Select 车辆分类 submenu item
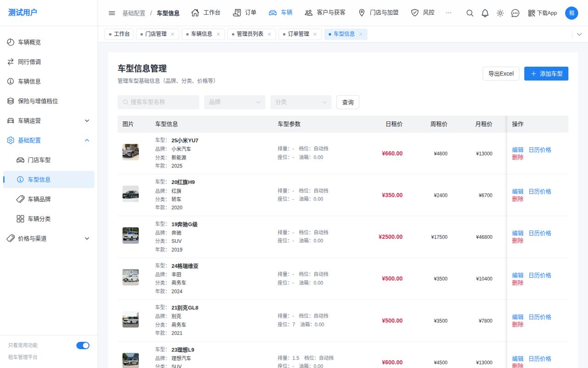The height and width of the screenshot is (368, 588). click(49, 219)
